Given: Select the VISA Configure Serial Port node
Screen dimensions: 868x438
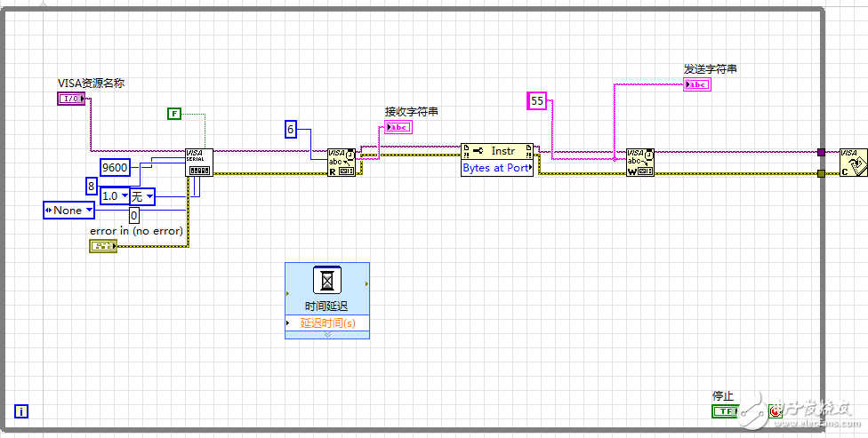Looking at the screenshot, I should (198, 163).
